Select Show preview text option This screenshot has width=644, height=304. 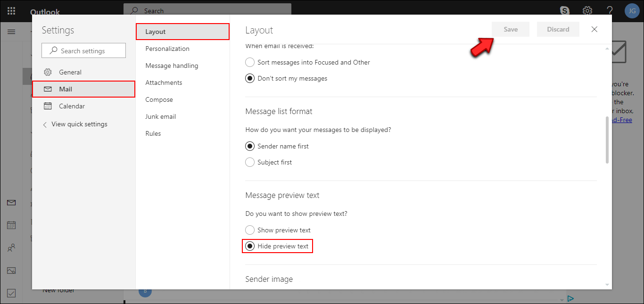[x=278, y=230]
